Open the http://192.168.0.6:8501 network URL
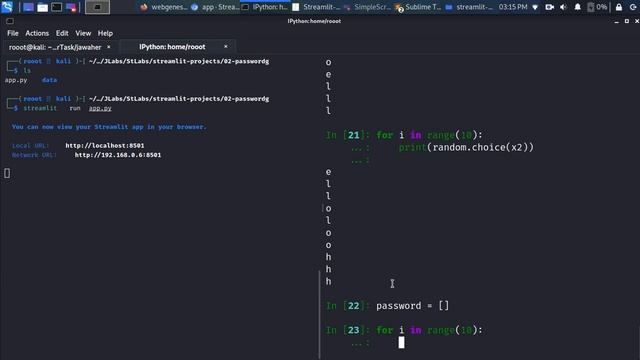 point(118,155)
